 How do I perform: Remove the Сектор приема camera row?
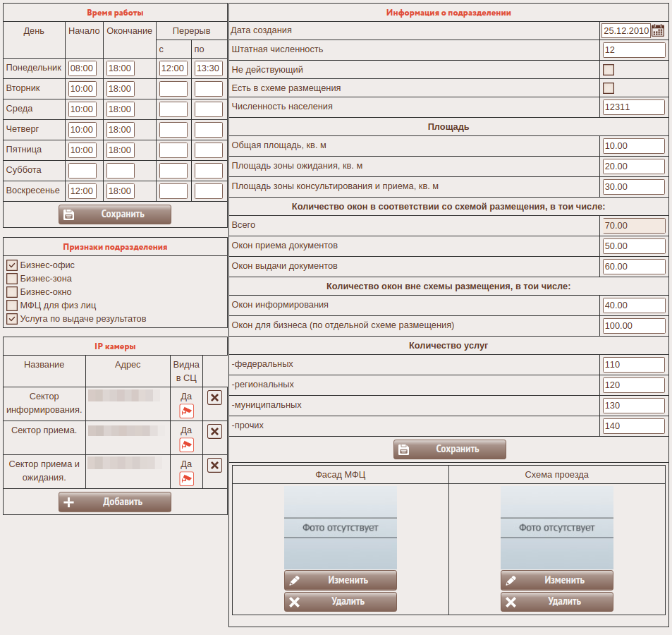click(x=215, y=431)
